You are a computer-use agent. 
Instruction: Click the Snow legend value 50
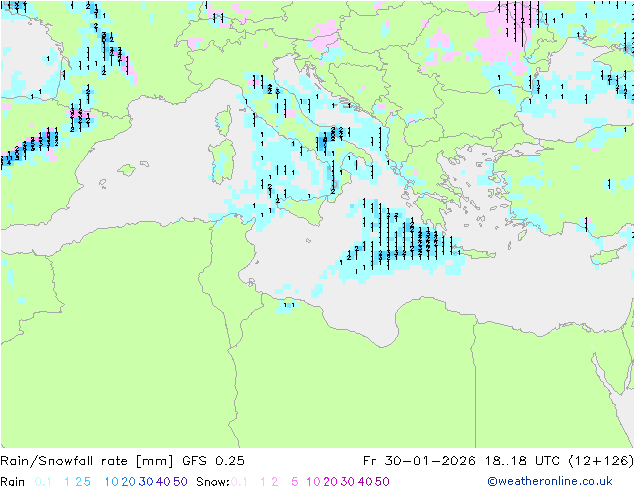[382, 482]
